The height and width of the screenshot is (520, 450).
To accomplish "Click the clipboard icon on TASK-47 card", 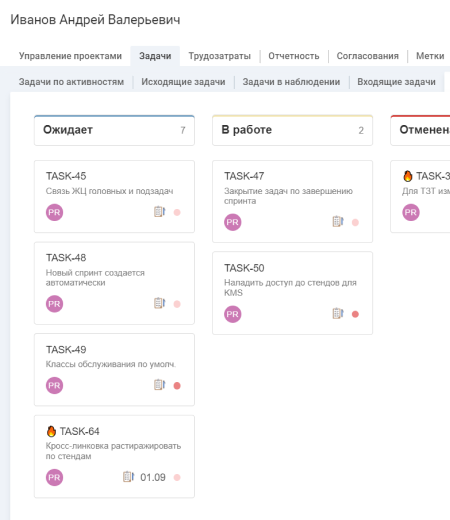I will 338,222.
